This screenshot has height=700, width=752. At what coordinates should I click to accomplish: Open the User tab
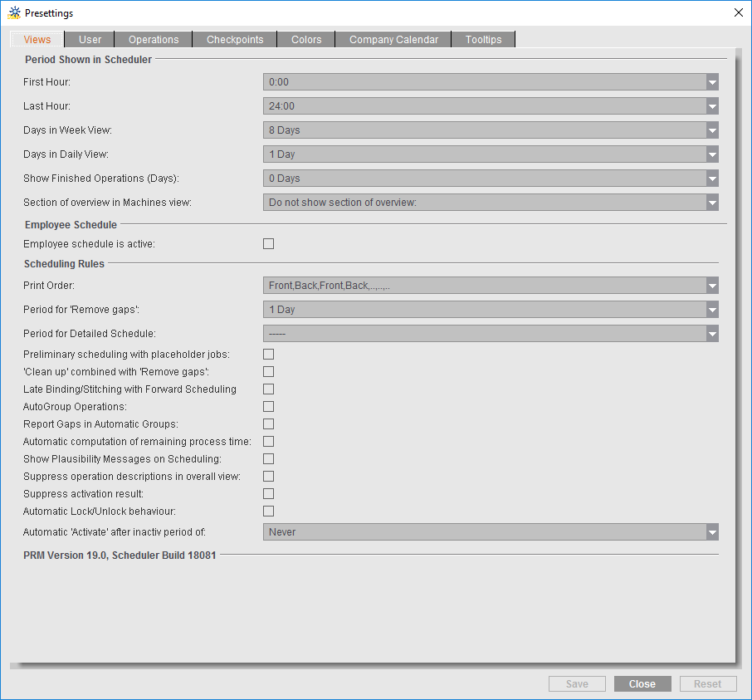[x=90, y=39]
